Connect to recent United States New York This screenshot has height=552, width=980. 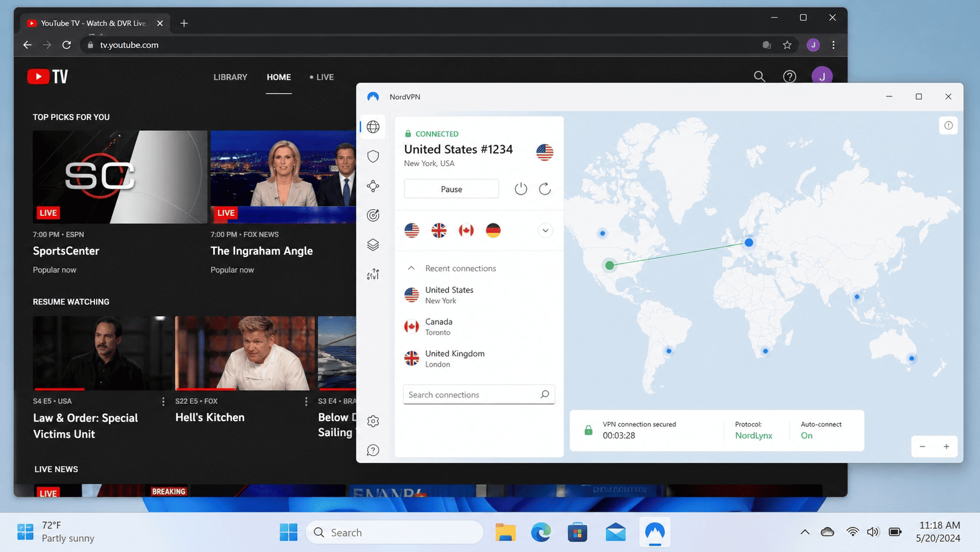tap(478, 295)
